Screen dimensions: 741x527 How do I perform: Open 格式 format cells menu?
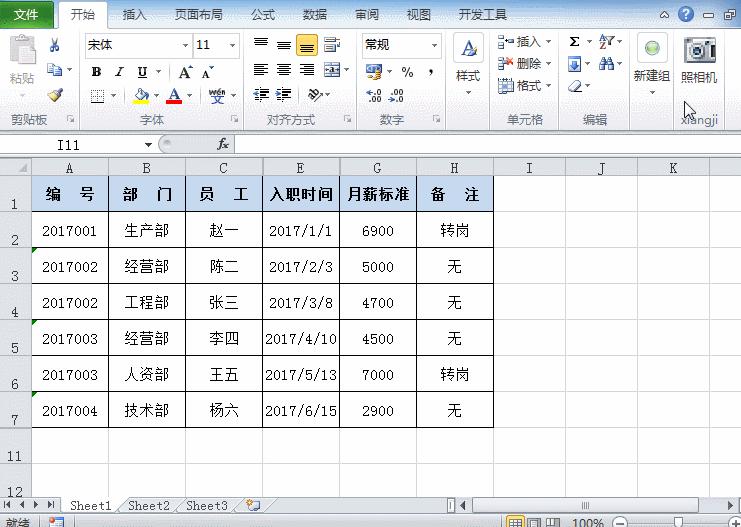coord(525,86)
